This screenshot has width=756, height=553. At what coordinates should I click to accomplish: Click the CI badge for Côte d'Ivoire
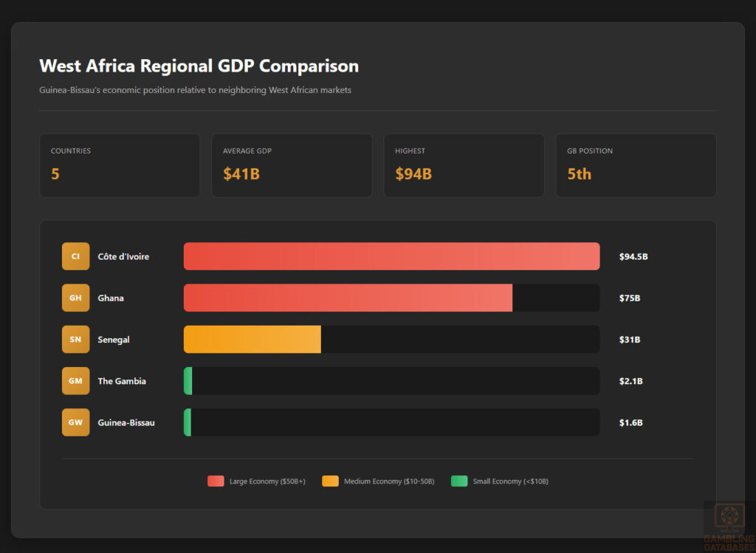[x=75, y=256]
